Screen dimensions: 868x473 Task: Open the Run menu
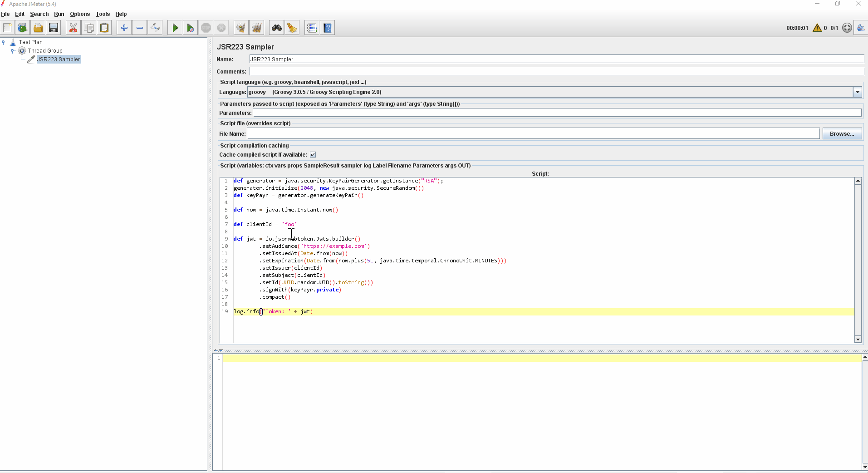tap(59, 14)
